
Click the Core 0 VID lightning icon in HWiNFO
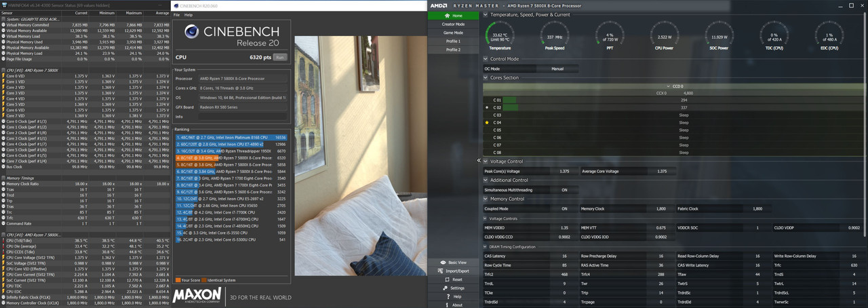point(3,75)
